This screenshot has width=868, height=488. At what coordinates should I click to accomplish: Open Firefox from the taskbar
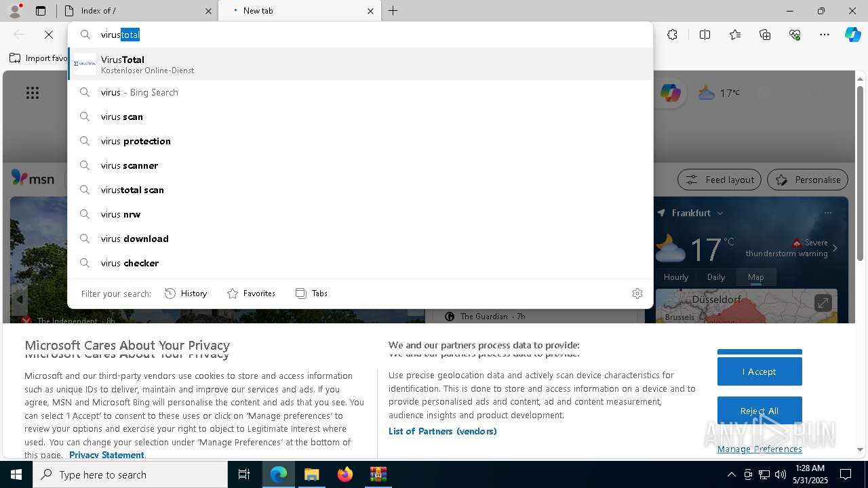pos(345,474)
